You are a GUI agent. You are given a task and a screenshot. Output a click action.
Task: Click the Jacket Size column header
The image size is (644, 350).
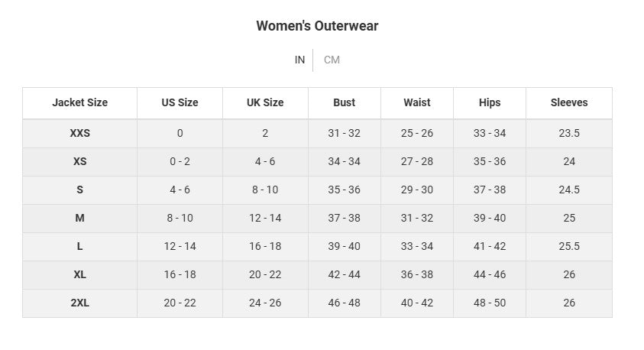click(x=79, y=102)
